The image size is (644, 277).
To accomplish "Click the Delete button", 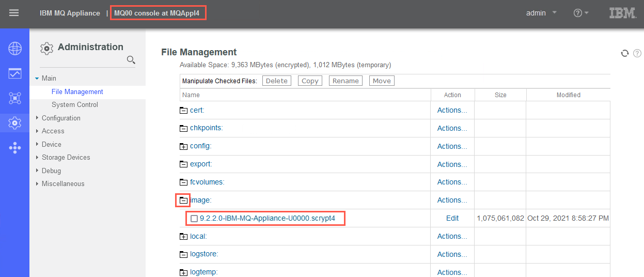I will (277, 81).
